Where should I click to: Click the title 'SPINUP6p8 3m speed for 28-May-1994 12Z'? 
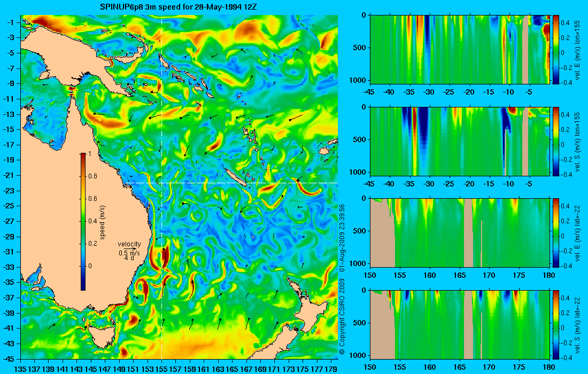coord(179,7)
